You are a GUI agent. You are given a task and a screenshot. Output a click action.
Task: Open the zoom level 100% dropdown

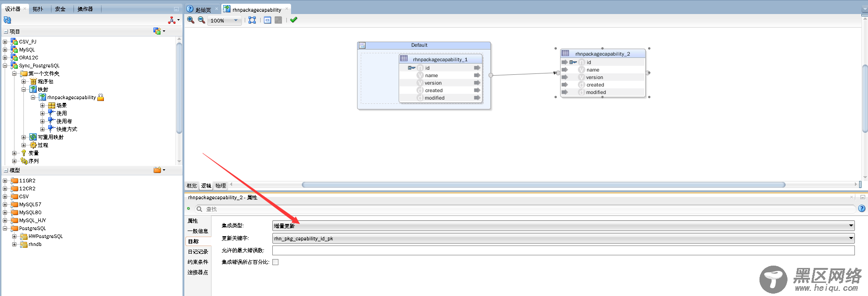tap(236, 20)
